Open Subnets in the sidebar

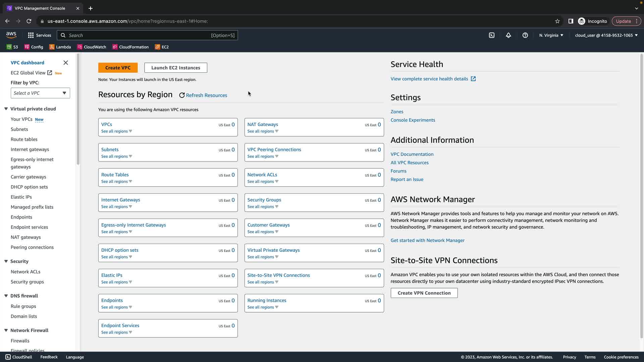pyautogui.click(x=19, y=129)
